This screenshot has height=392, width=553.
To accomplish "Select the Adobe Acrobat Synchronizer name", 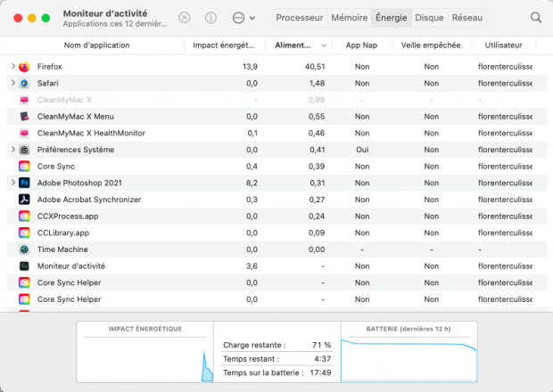I will point(89,200).
